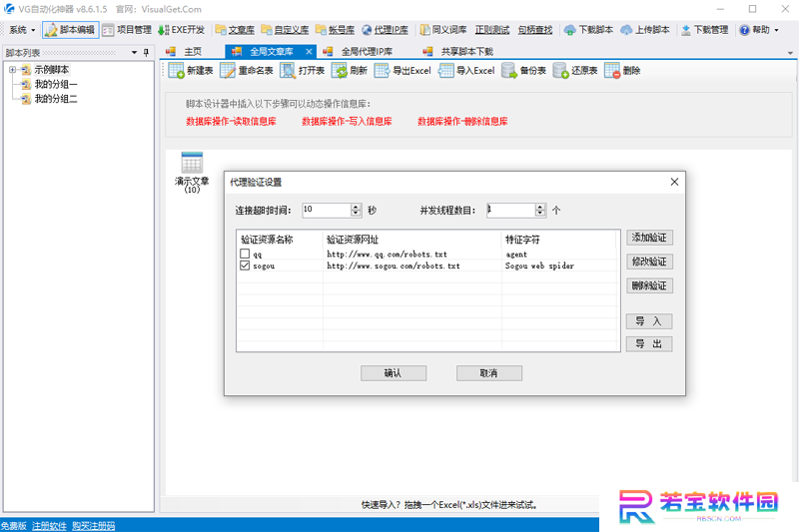Click the 导入 button in dialog

click(649, 321)
